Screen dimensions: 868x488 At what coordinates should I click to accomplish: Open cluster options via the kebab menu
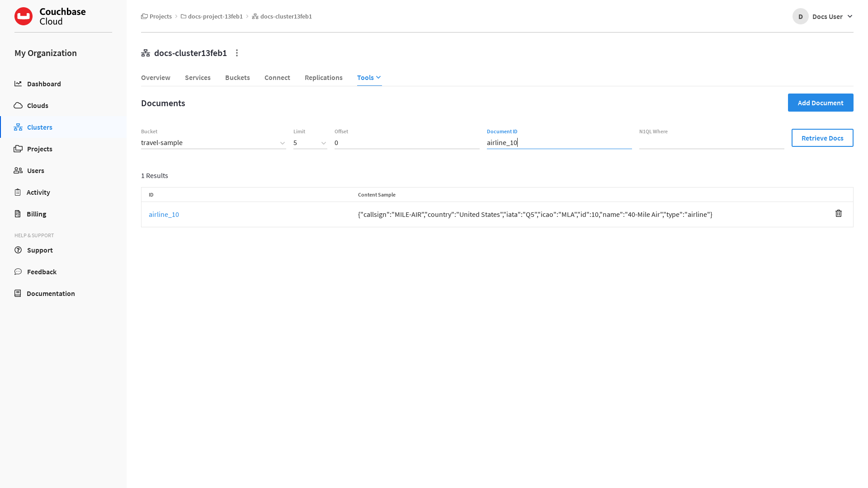click(x=237, y=53)
